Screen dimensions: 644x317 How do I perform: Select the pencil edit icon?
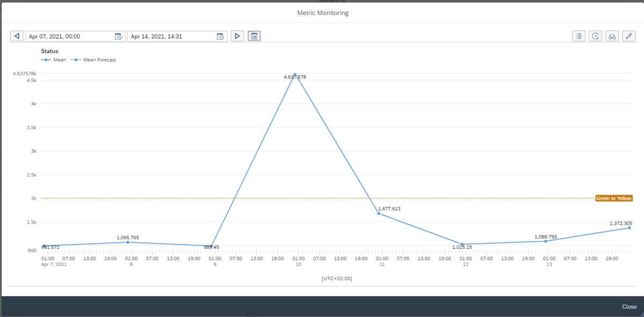click(x=628, y=36)
